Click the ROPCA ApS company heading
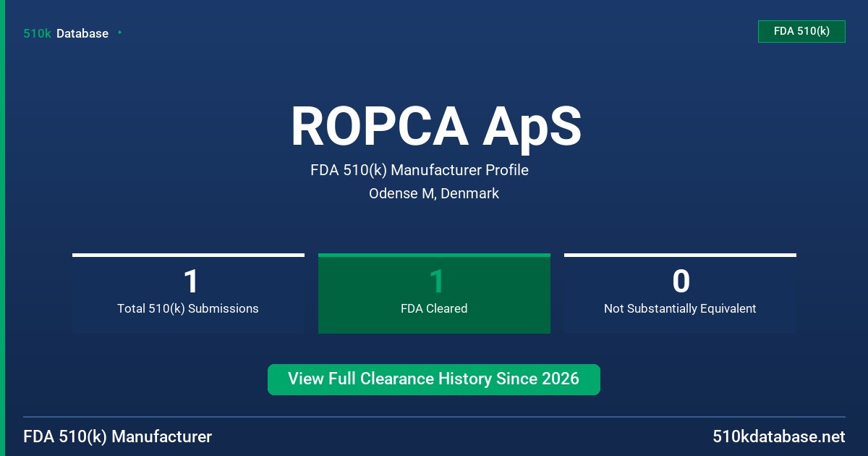The image size is (868, 456). (x=436, y=127)
